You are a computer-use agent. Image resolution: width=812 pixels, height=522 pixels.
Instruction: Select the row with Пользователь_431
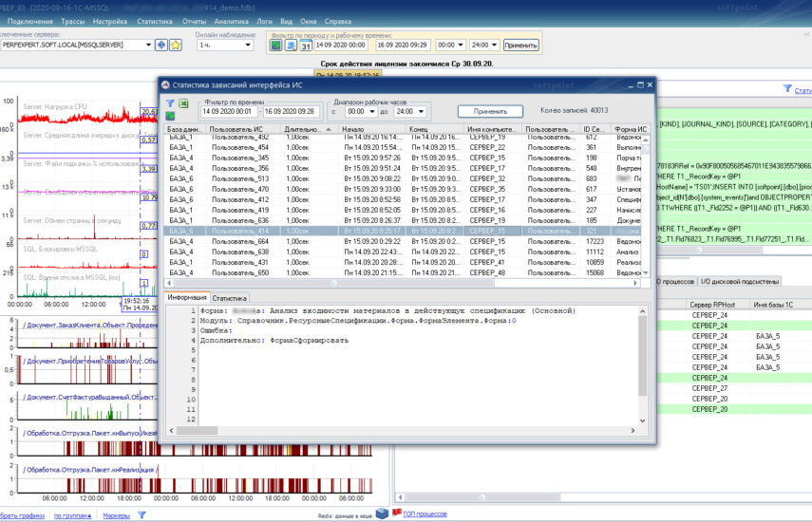(403, 262)
